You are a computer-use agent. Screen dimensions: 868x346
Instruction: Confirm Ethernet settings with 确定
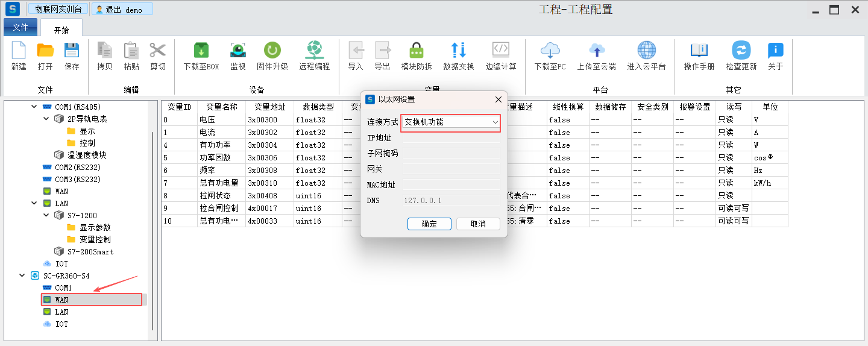pyautogui.click(x=429, y=224)
